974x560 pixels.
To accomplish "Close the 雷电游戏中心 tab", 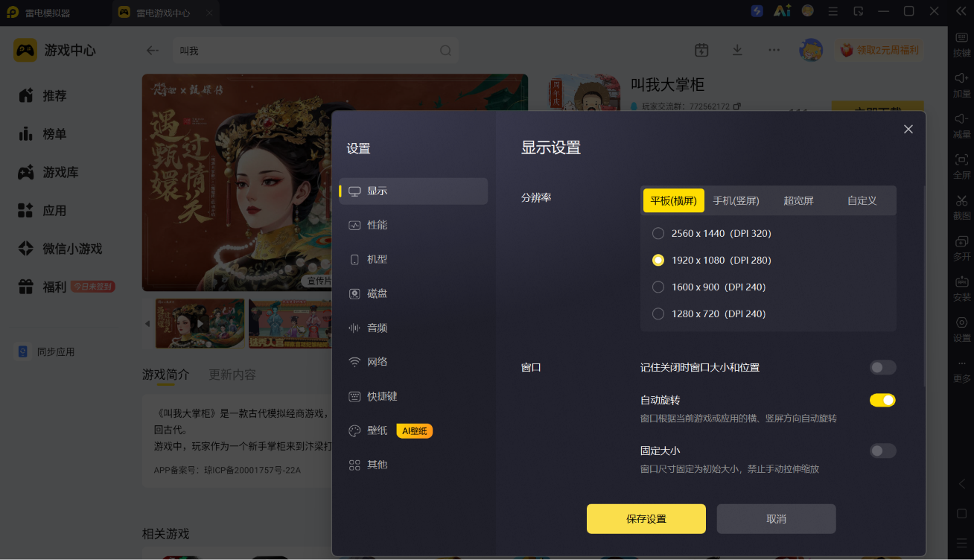I will 209,13.
